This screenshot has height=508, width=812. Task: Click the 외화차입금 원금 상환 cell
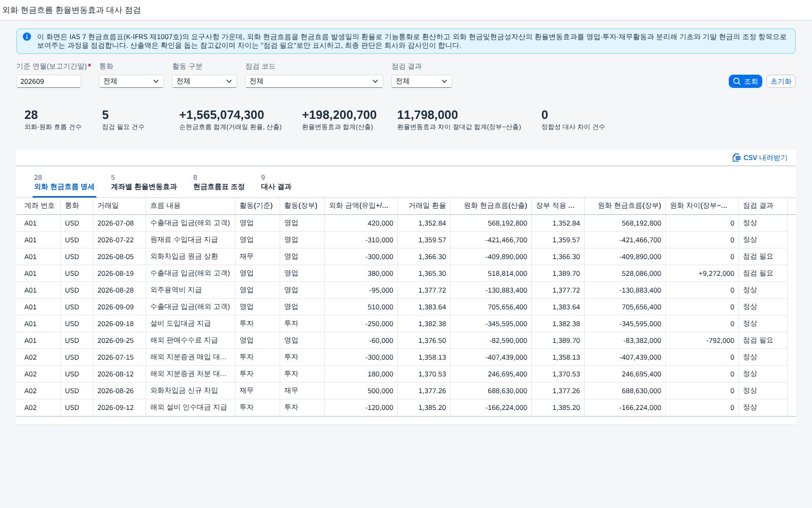(x=190, y=257)
